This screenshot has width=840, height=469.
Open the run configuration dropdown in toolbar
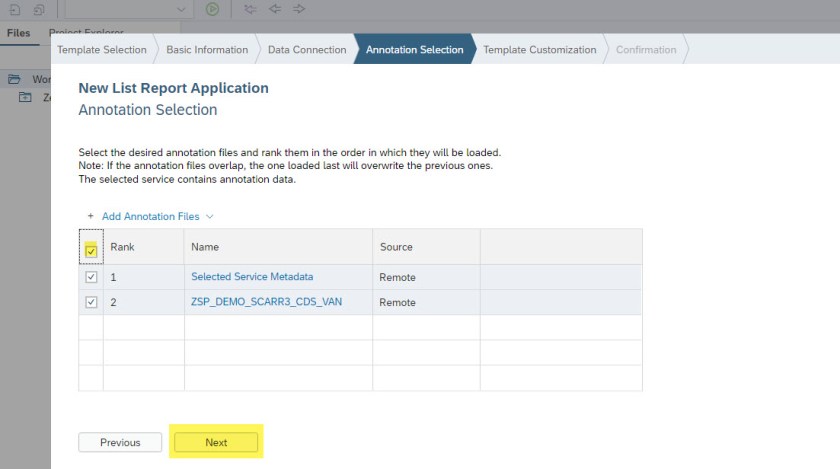[180, 9]
